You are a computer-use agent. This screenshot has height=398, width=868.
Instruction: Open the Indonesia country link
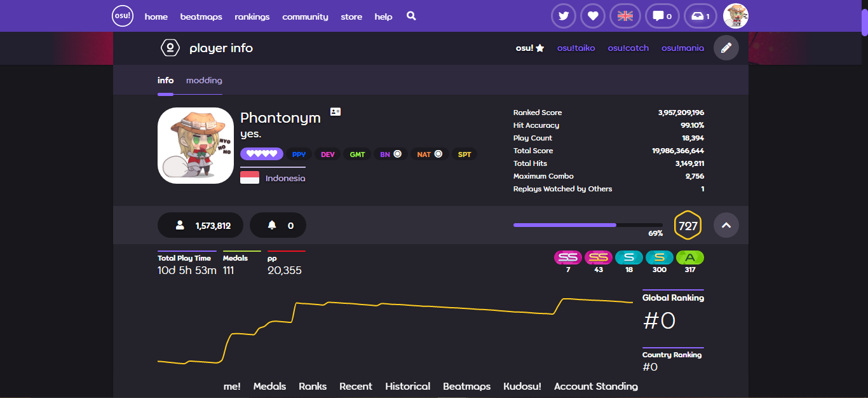tap(285, 178)
